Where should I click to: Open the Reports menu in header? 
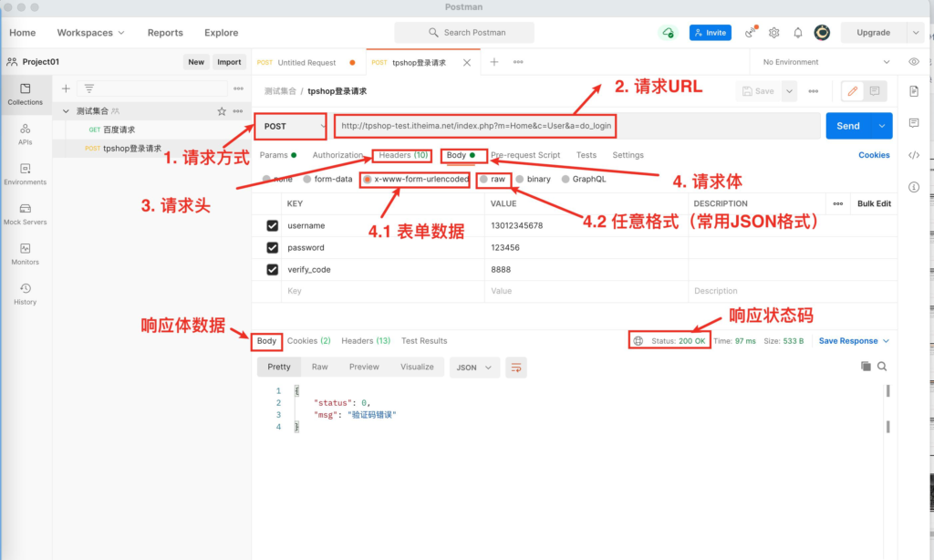tap(165, 33)
